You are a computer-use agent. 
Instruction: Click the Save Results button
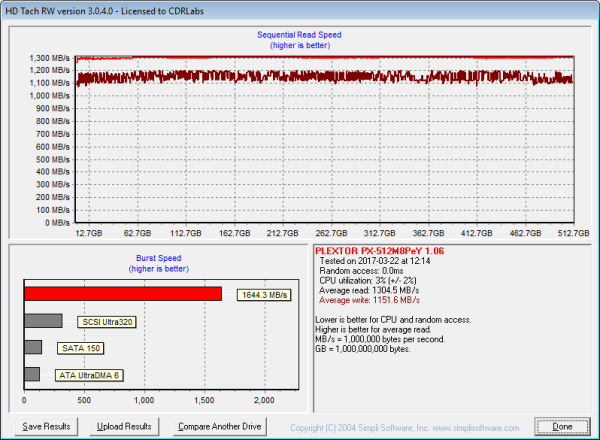46,426
